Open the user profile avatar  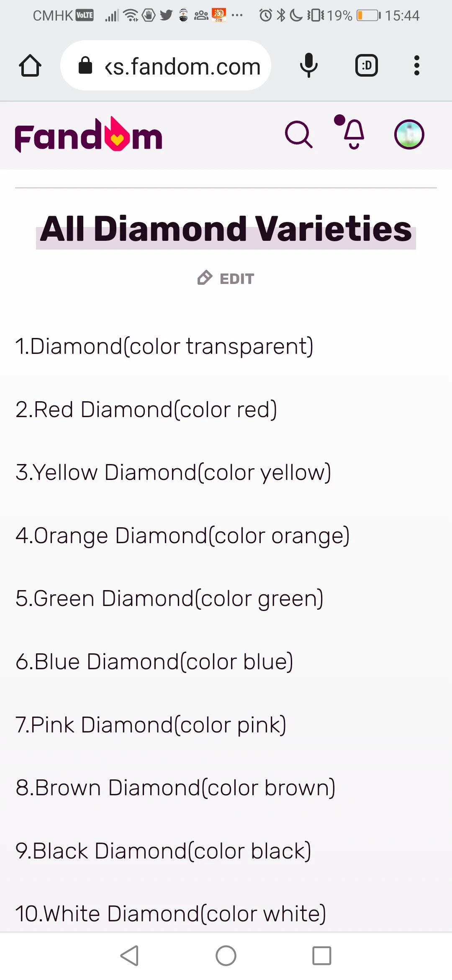[409, 134]
